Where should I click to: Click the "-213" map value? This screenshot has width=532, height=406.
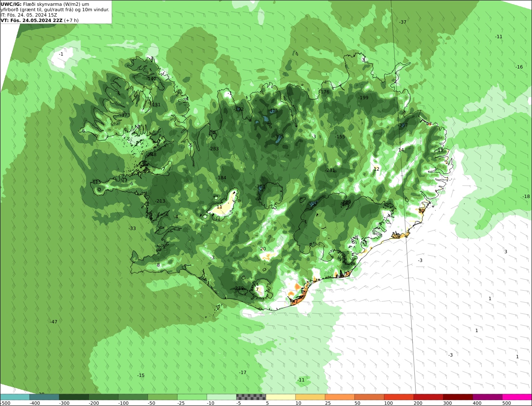point(160,201)
